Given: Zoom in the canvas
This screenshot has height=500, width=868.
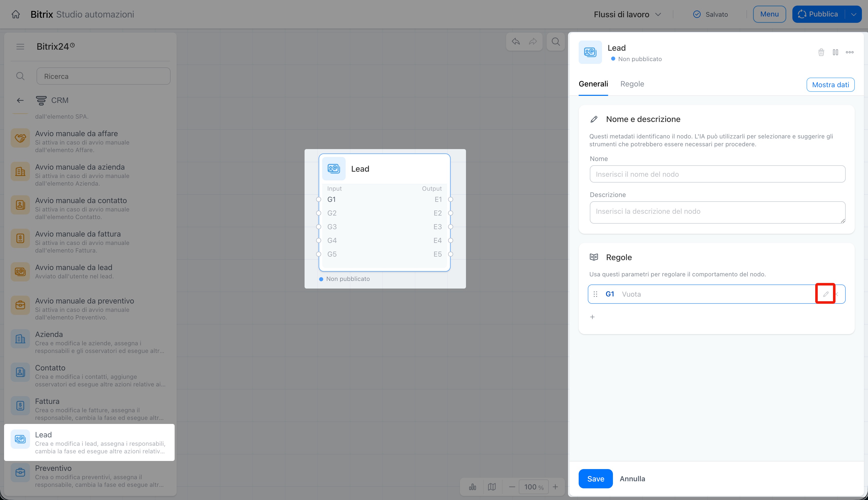Looking at the screenshot, I should click(x=555, y=487).
